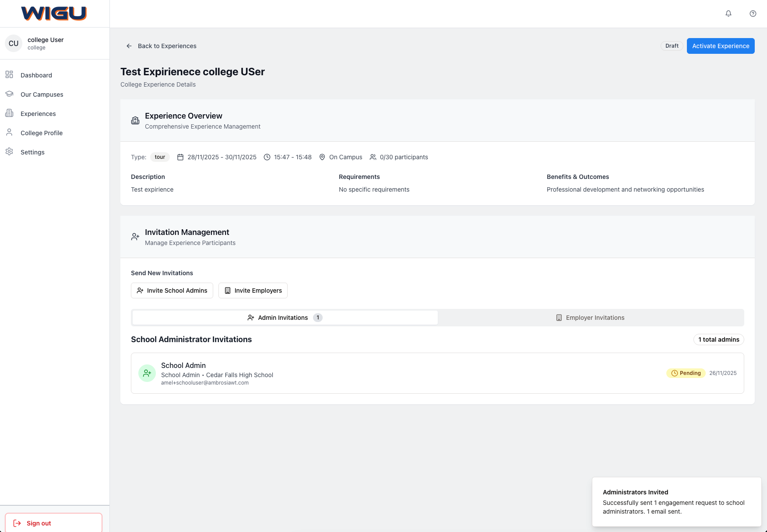767x532 pixels.
Task: Click the green School Admin avatar icon
Action: pos(147,373)
